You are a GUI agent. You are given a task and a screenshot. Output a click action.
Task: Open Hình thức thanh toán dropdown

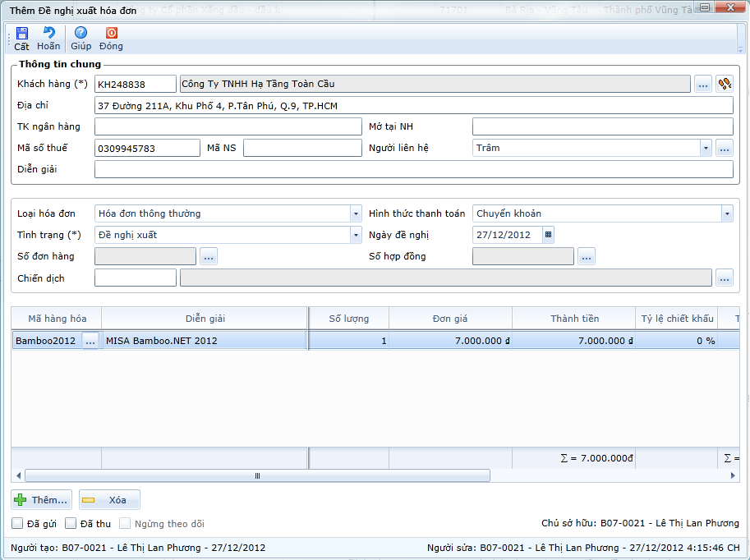726,213
